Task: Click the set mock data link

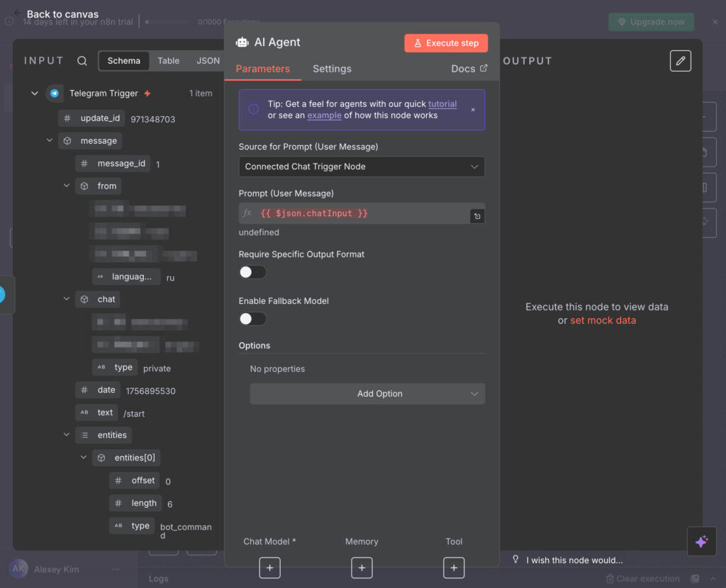Action: pyautogui.click(x=603, y=320)
